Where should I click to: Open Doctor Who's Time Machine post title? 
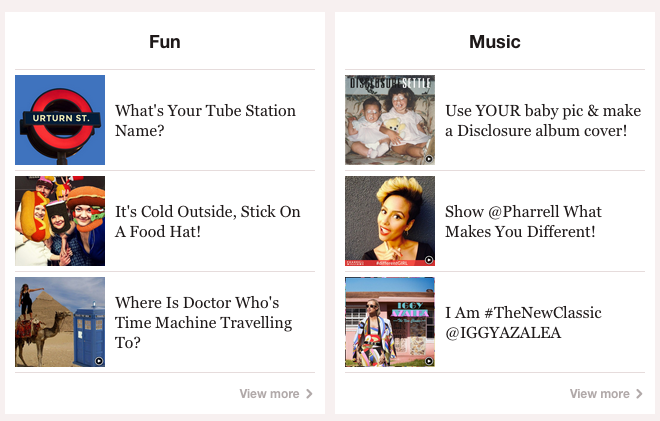pos(204,322)
